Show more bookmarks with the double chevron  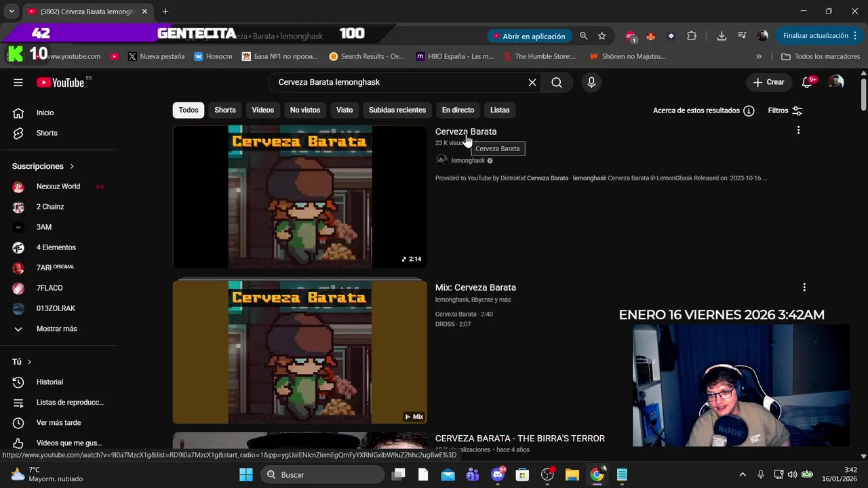click(759, 56)
